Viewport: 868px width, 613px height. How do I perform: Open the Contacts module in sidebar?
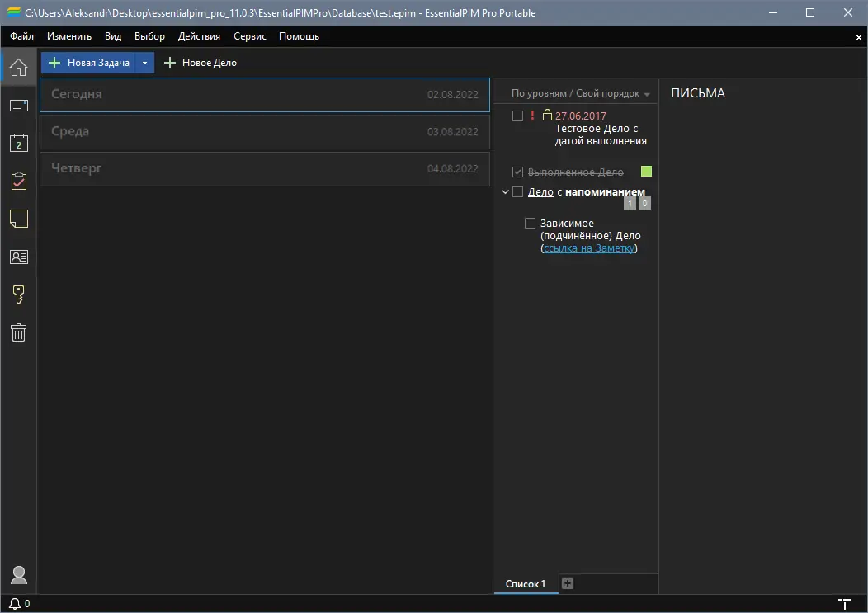click(x=18, y=257)
